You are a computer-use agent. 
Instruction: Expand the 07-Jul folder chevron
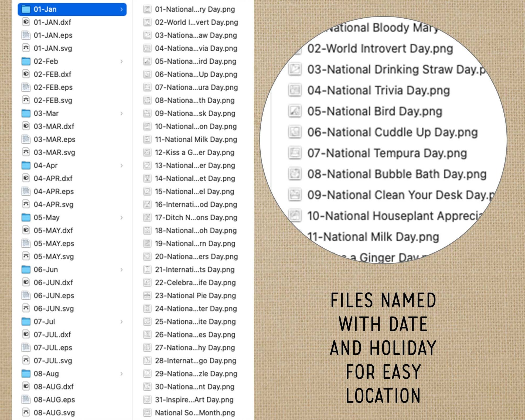(x=122, y=322)
